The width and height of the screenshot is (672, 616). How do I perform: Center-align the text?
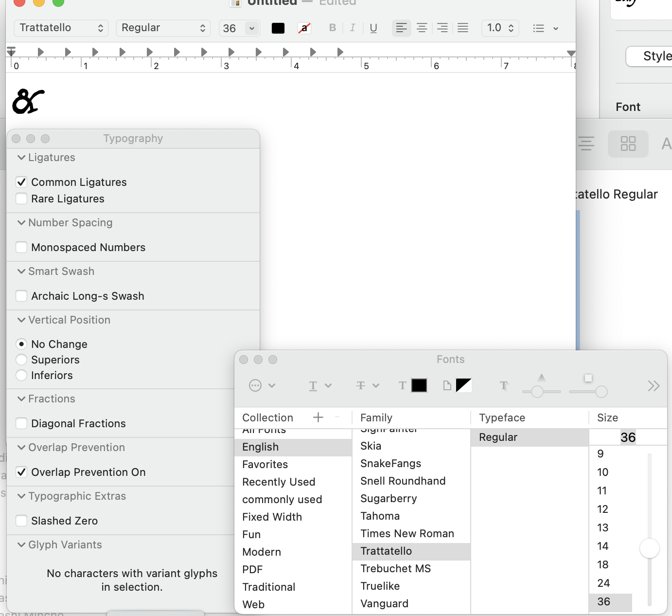tap(422, 28)
